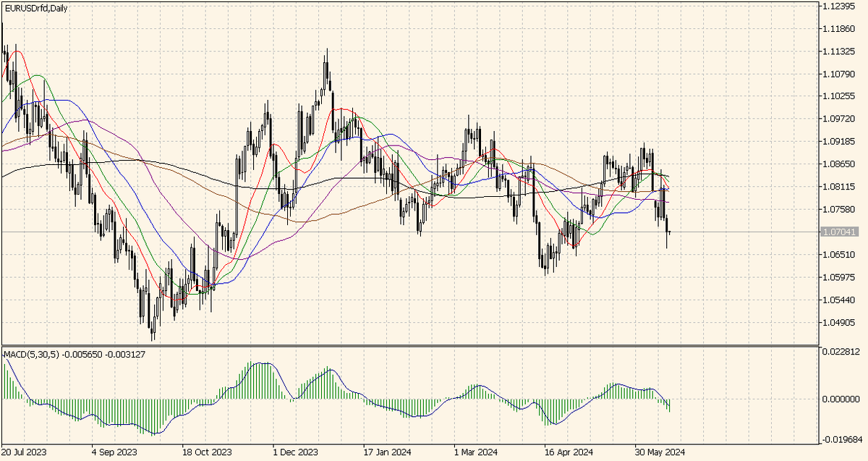Click date label 17 Jan 2024
The width and height of the screenshot is (868, 461).
click(x=386, y=452)
